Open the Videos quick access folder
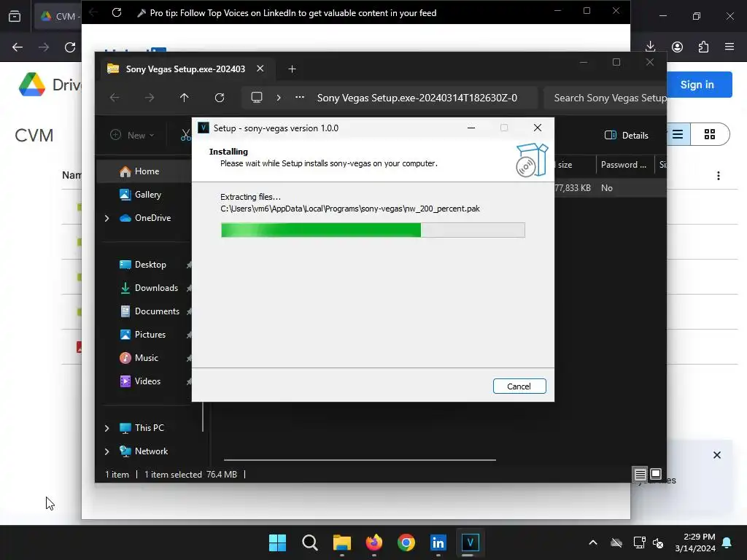 click(x=140, y=381)
